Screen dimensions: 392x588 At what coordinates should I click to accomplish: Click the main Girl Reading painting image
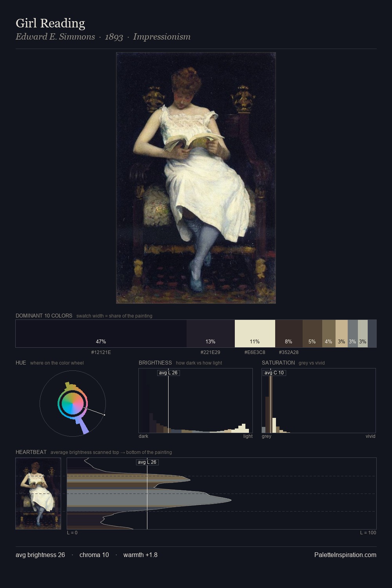tap(196, 178)
